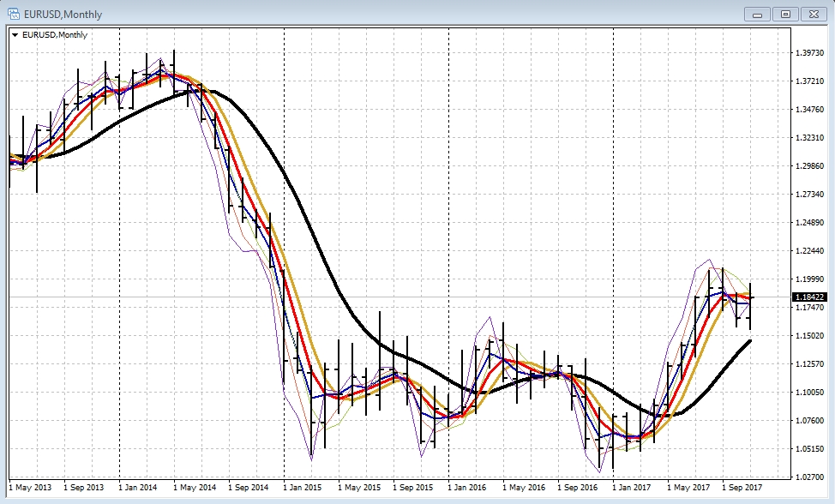Image resolution: width=835 pixels, height=504 pixels.
Task: Click the 1.32310 price axis label
Action: point(810,138)
